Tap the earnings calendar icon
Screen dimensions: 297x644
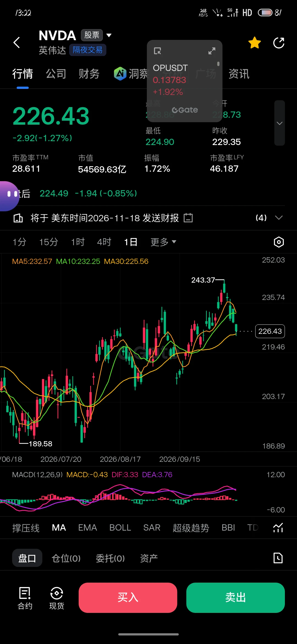click(x=188, y=218)
